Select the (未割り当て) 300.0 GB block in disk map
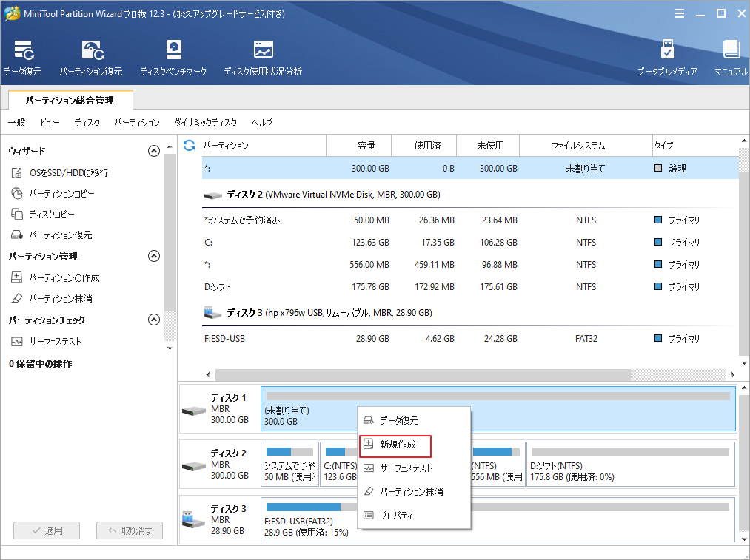 coord(498,409)
